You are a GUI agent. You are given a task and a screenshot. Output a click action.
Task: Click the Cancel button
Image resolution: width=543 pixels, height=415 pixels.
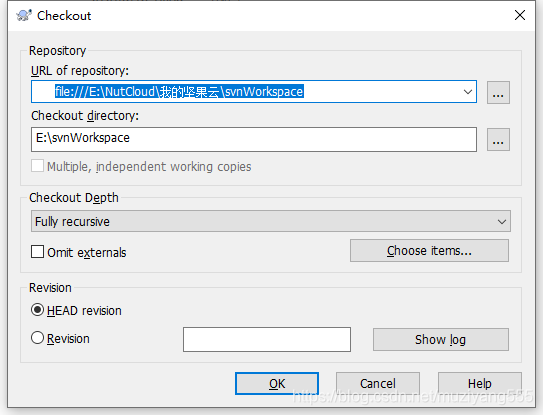pos(377,383)
